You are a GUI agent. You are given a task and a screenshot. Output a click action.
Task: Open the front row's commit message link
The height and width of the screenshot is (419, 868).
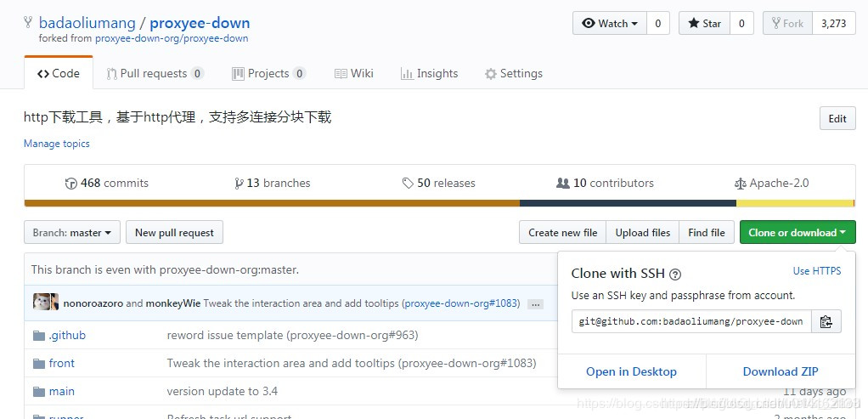352,364
